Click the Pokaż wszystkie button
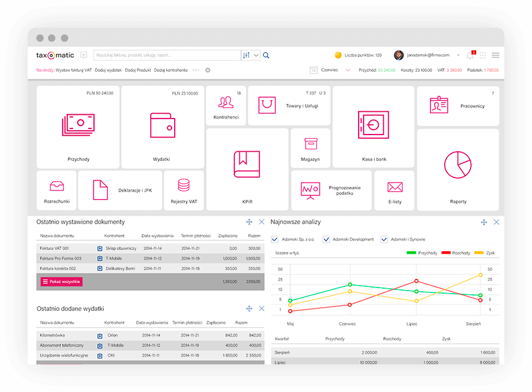The height and width of the screenshot is (392, 532). coord(61,281)
